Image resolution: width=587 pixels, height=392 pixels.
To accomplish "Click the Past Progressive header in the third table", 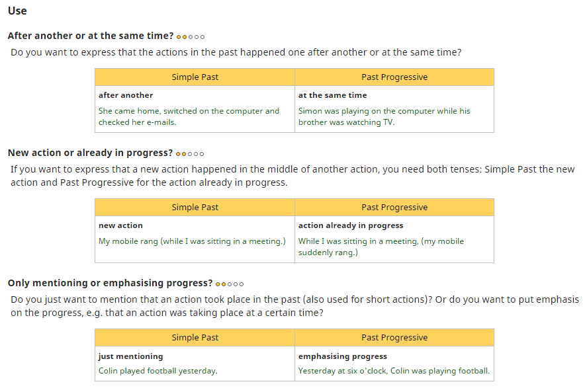I will pyautogui.click(x=394, y=338).
